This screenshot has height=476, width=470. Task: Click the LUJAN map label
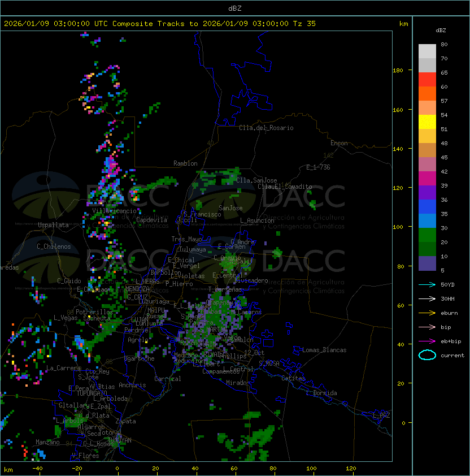pos(140,320)
